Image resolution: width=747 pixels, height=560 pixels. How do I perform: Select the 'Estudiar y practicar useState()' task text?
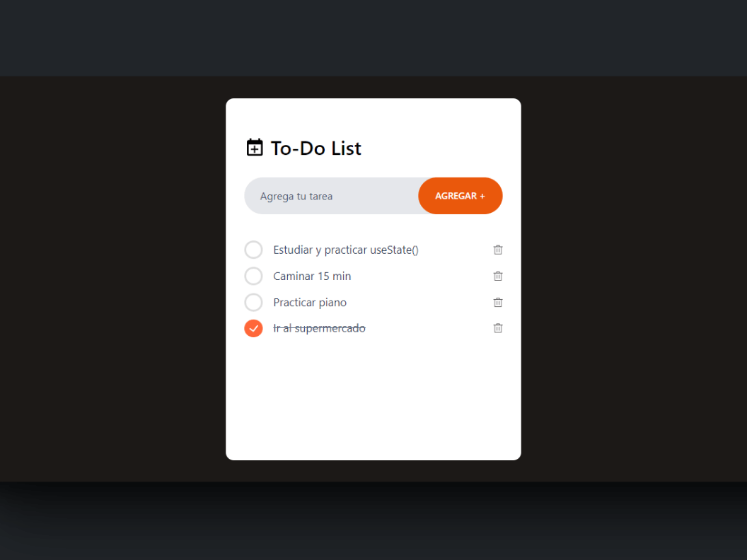point(346,250)
